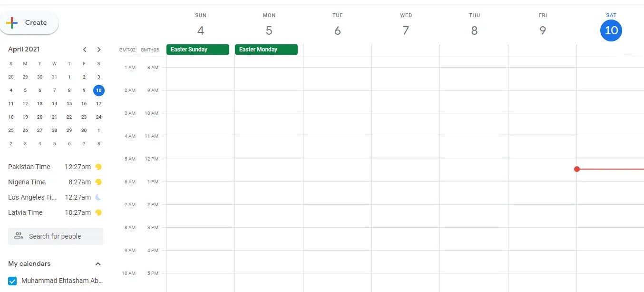
Task: Select April 15 in the mini calendar
Action: pyautogui.click(x=69, y=103)
